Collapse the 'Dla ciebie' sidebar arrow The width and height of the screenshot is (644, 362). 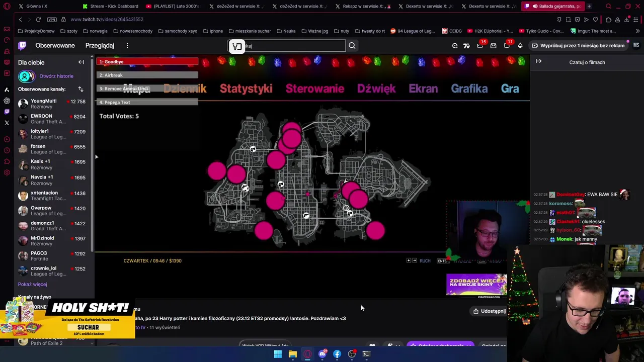pyautogui.click(x=81, y=62)
